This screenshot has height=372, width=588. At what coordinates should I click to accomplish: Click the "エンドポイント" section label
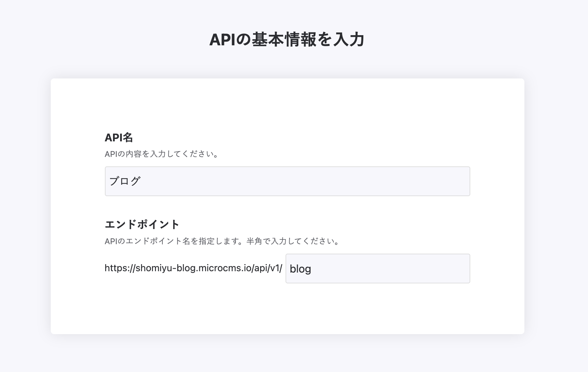tap(142, 224)
